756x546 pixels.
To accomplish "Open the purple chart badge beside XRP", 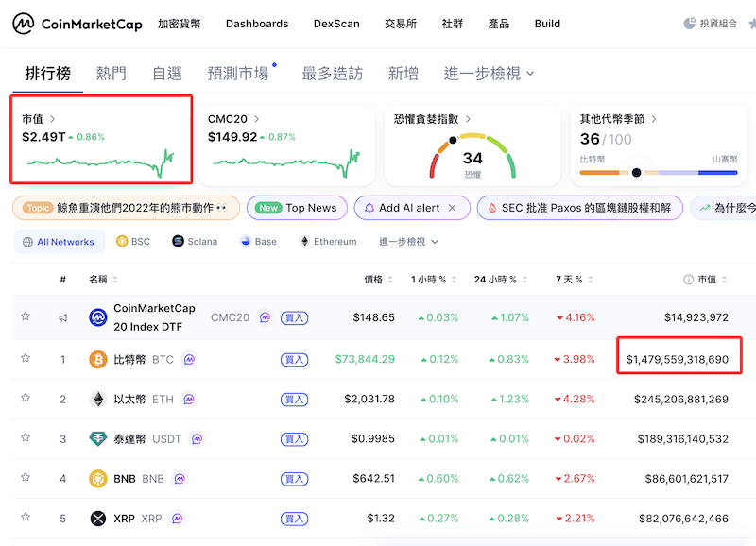I will 178,519.
